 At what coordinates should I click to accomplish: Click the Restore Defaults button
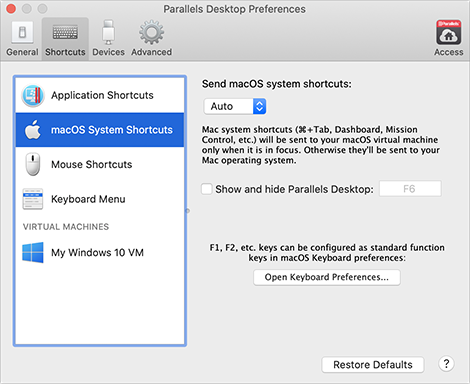click(373, 365)
